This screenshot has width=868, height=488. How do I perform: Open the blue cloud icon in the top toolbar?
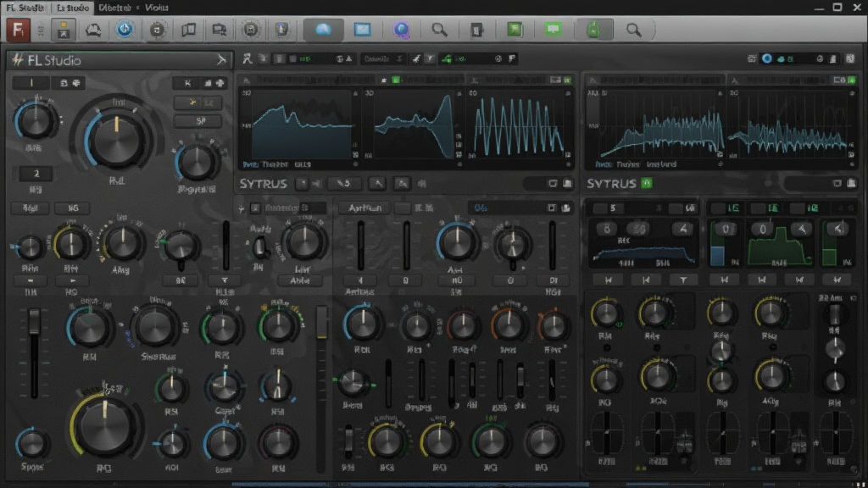coord(323,30)
